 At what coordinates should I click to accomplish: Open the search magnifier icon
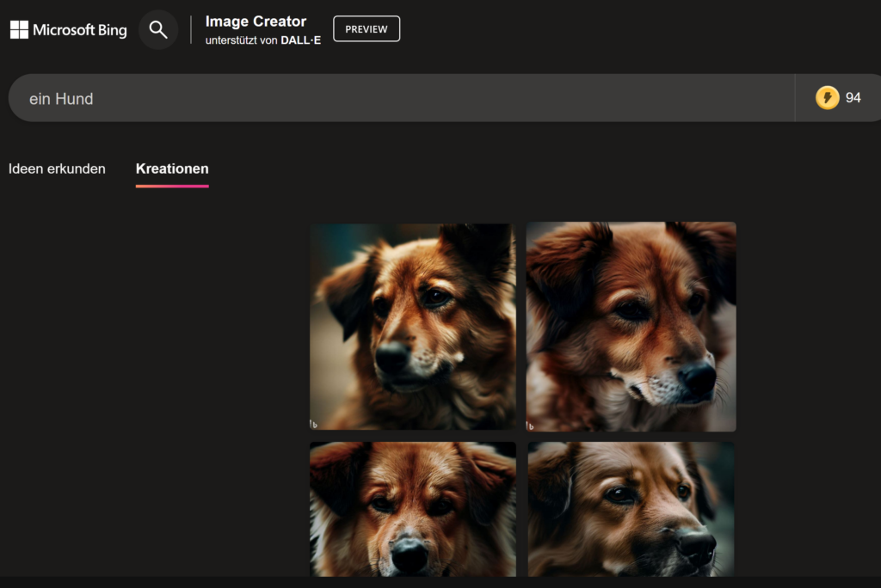click(158, 30)
